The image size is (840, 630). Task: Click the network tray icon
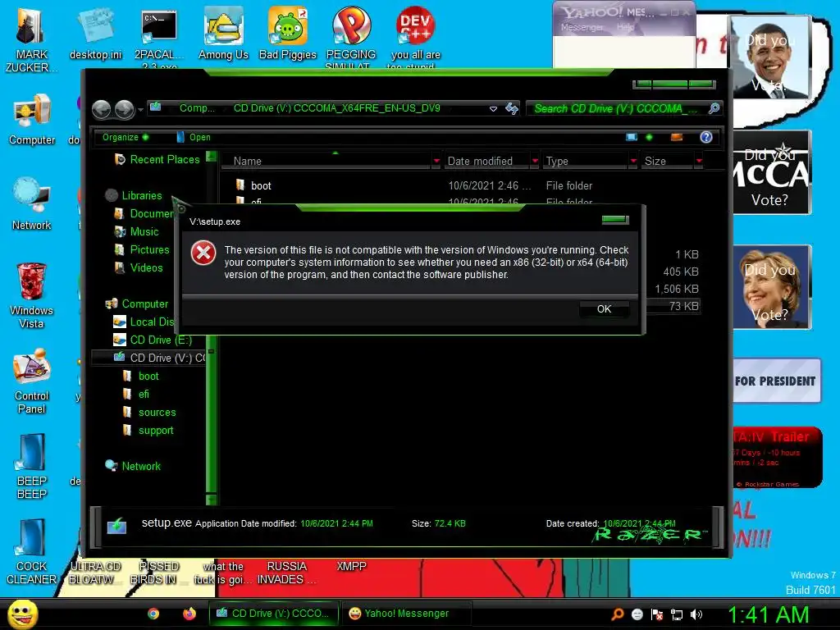point(677,614)
